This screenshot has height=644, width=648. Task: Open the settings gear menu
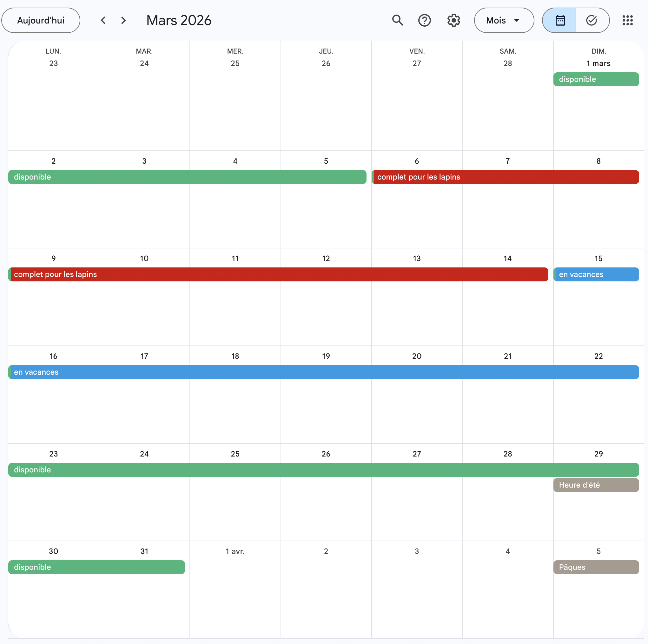tap(453, 20)
